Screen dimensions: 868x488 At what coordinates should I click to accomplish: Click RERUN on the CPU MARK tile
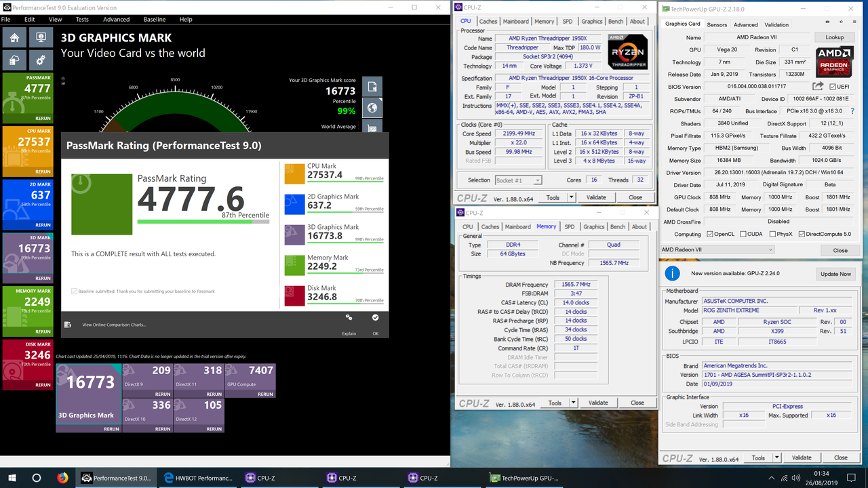[43, 171]
